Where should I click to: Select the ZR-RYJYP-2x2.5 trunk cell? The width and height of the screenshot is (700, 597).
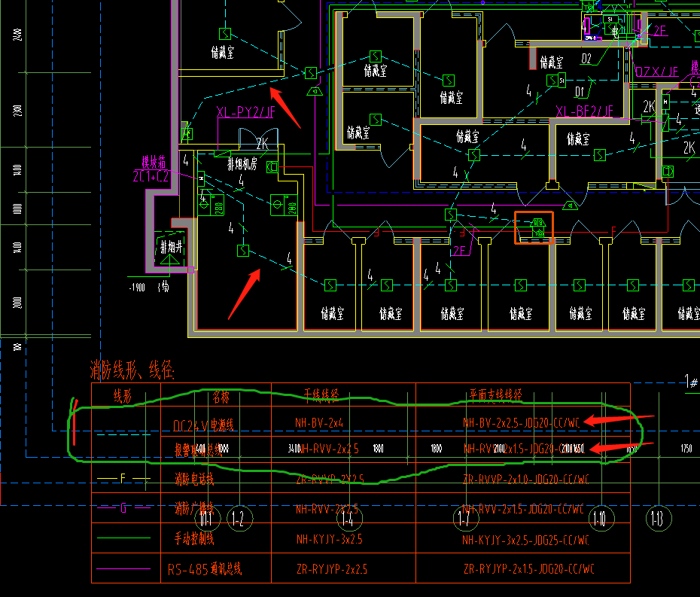(x=332, y=569)
